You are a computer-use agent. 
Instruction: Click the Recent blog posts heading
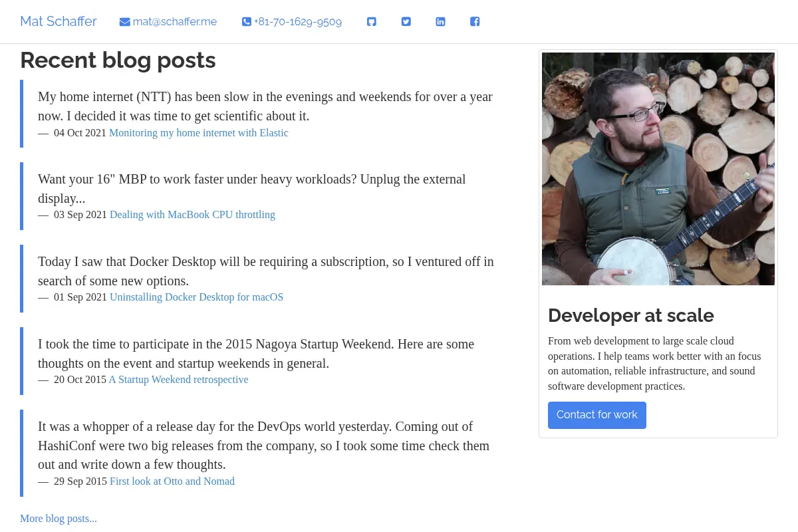coord(118,60)
